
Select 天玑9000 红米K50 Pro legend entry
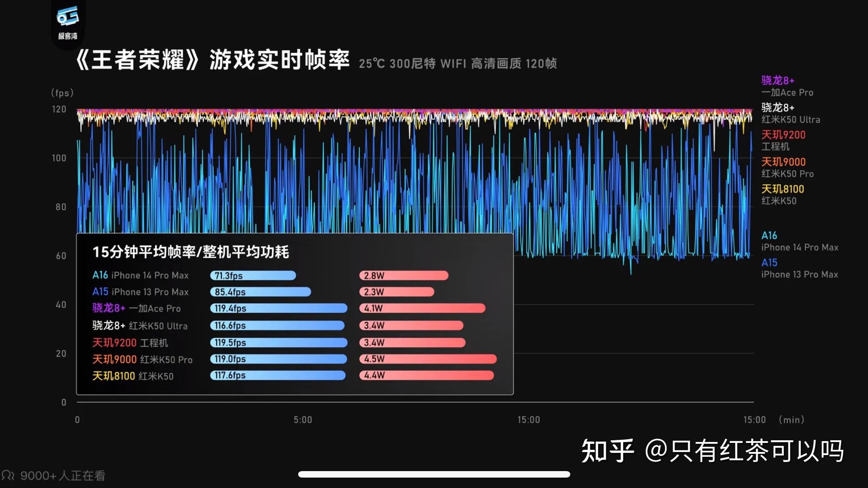tap(787, 167)
